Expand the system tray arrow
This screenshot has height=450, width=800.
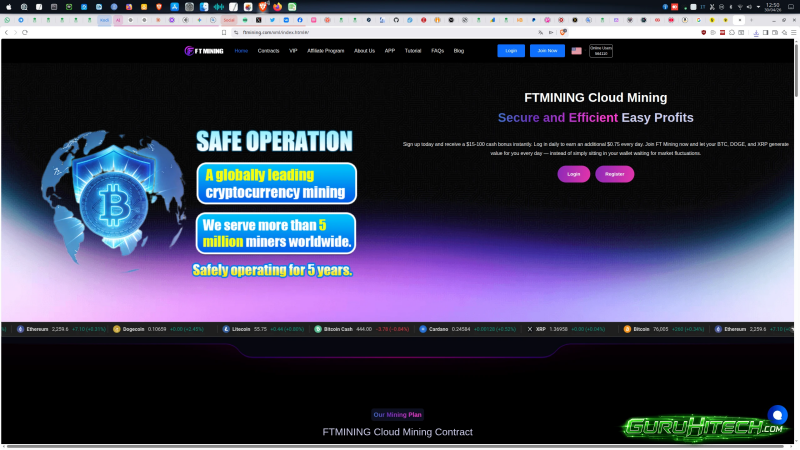(758, 7)
